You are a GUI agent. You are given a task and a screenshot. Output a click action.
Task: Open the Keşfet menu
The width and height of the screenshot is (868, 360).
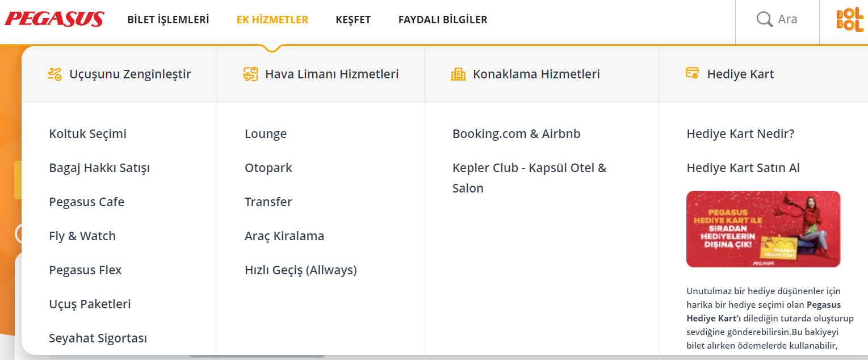pos(353,20)
